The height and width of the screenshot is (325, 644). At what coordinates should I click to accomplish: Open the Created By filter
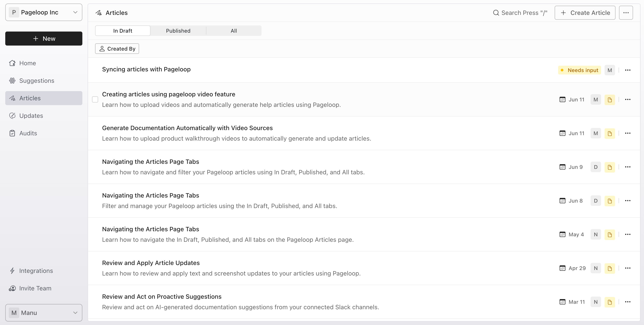coord(117,48)
